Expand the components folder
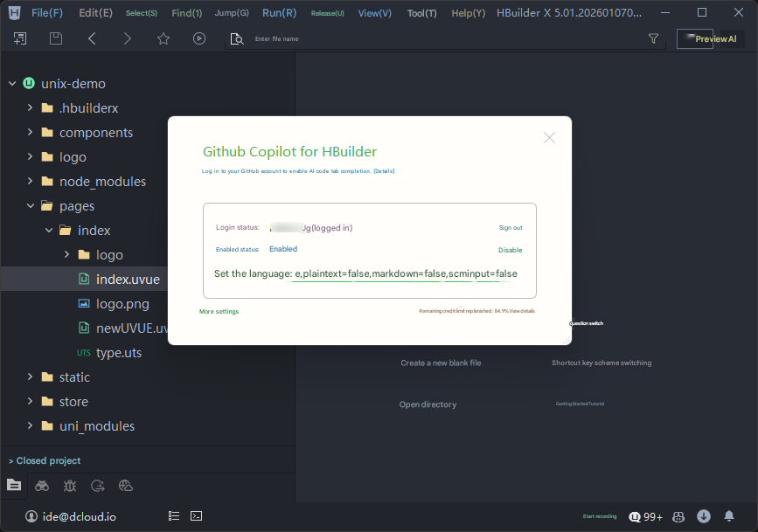Image resolution: width=758 pixels, height=532 pixels. click(29, 132)
